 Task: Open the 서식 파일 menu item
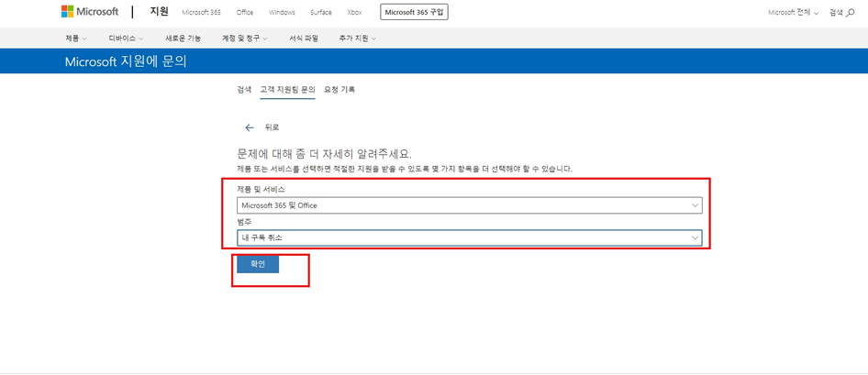[304, 39]
